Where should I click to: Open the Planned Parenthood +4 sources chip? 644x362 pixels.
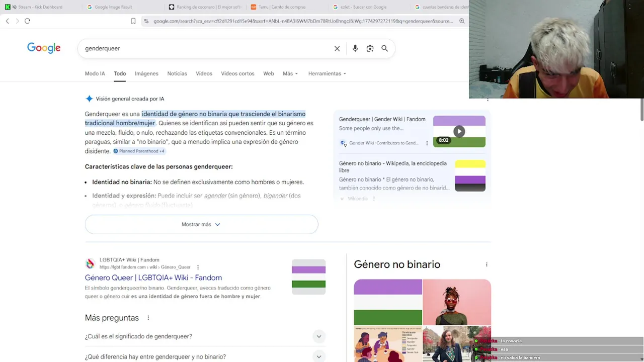[x=139, y=151]
